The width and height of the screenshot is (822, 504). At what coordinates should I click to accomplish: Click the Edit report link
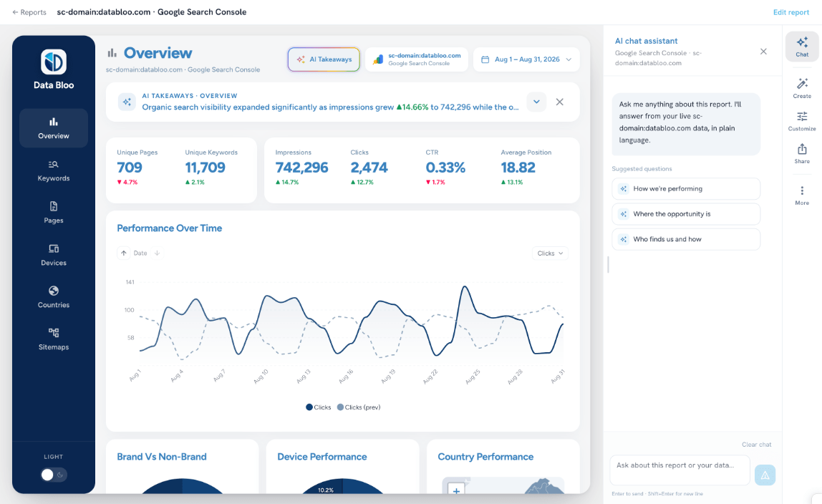(x=791, y=12)
